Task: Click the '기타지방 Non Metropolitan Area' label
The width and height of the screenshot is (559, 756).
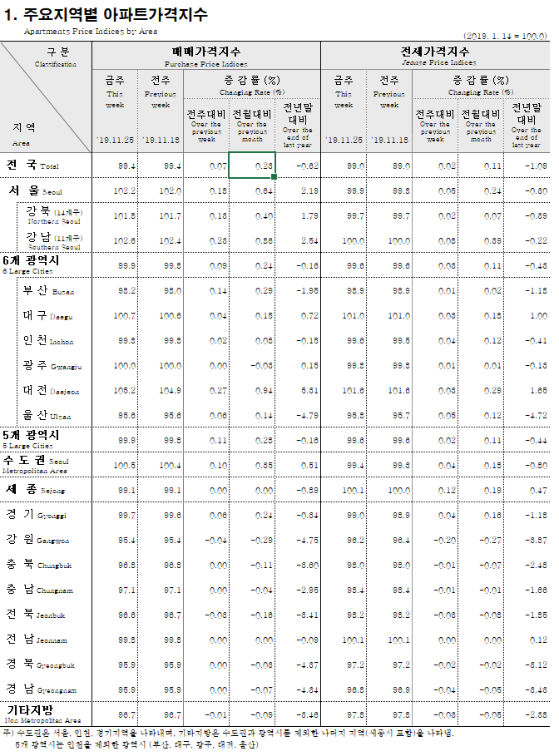Action: click(43, 714)
